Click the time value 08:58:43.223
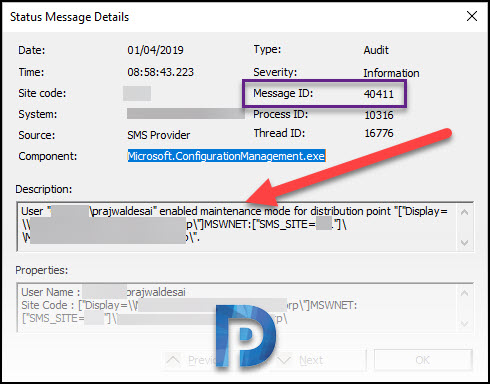The width and height of the screenshot is (490, 384). 160,72
